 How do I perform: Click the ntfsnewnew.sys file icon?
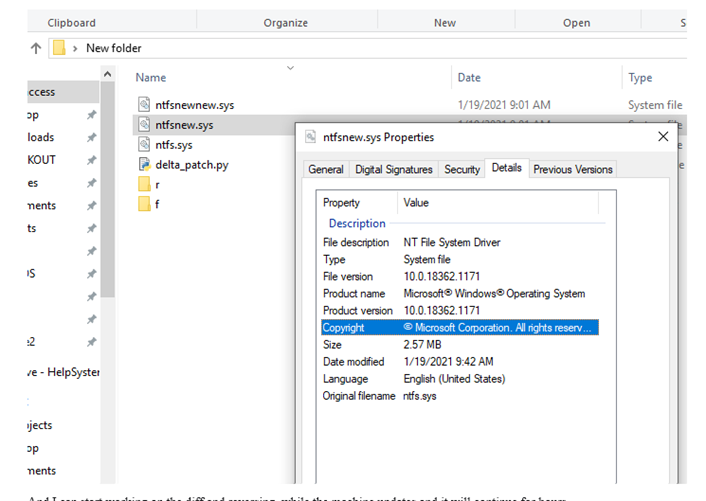[x=144, y=104]
